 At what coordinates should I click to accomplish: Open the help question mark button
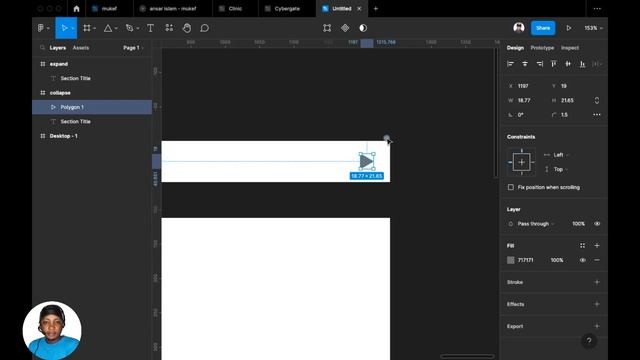[589, 341]
